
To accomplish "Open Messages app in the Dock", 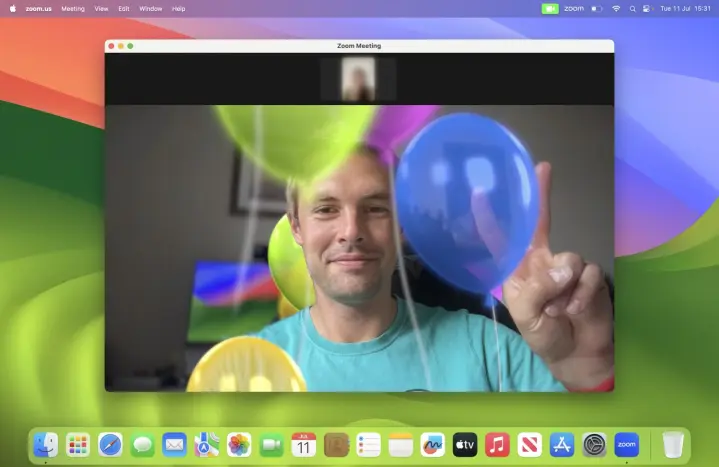I will (x=142, y=445).
